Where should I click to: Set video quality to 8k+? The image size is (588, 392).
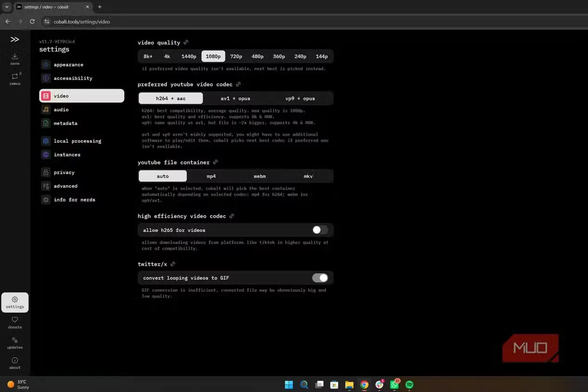pos(148,56)
